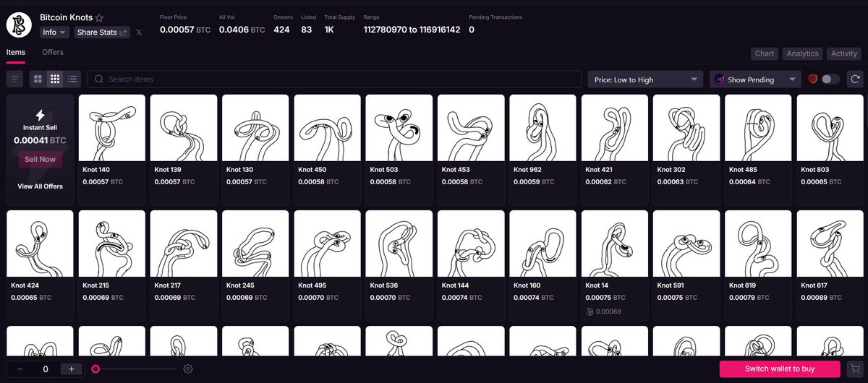The width and height of the screenshot is (868, 383).
Task: Switch to list view layout
Action: point(72,79)
